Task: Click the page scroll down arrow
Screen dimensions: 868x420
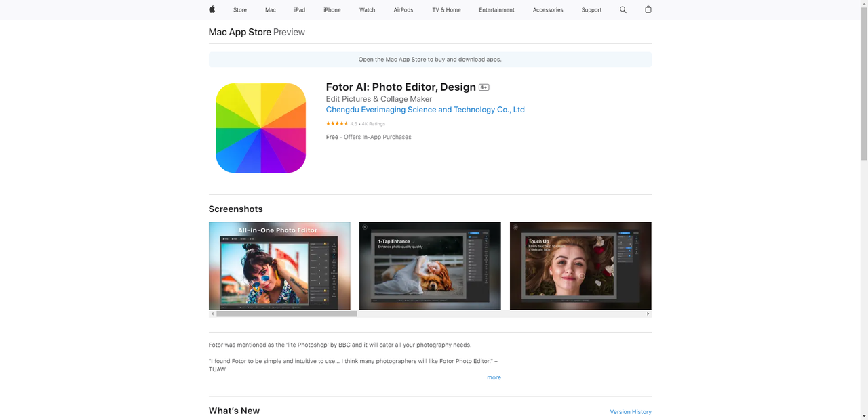Action: 864,416
